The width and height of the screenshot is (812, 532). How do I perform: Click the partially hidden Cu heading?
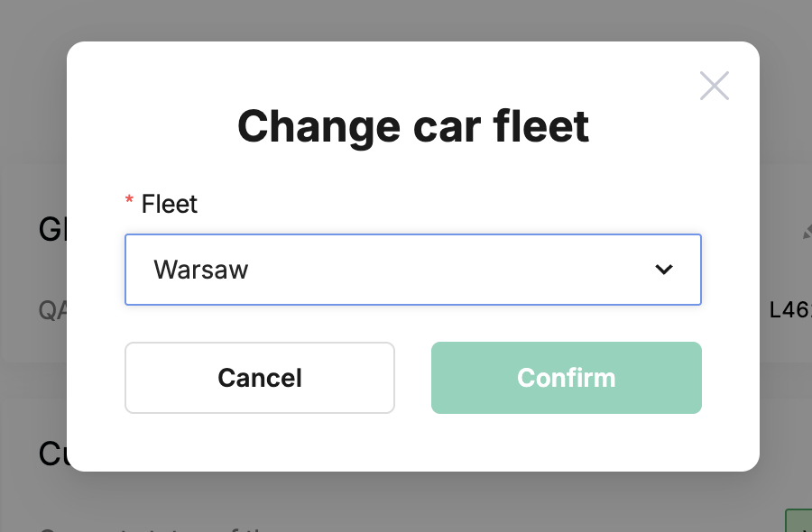52,454
